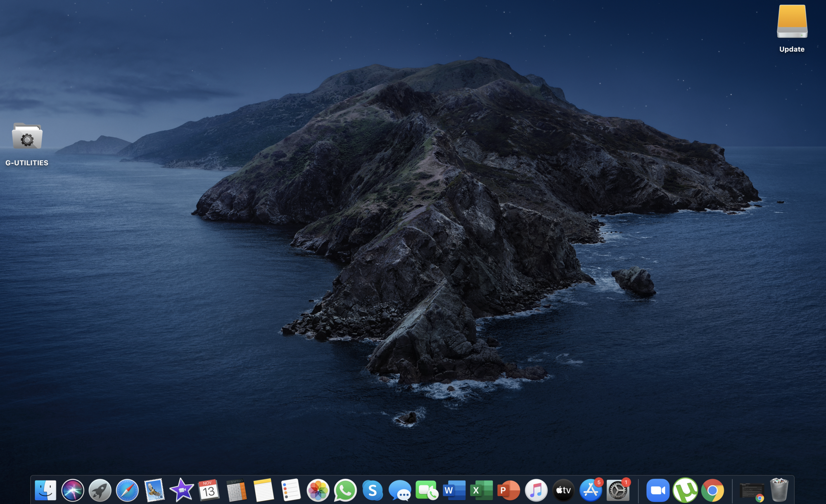Restore minimized Chrome window in dock
Screen dimensions: 826x504
[752, 492]
